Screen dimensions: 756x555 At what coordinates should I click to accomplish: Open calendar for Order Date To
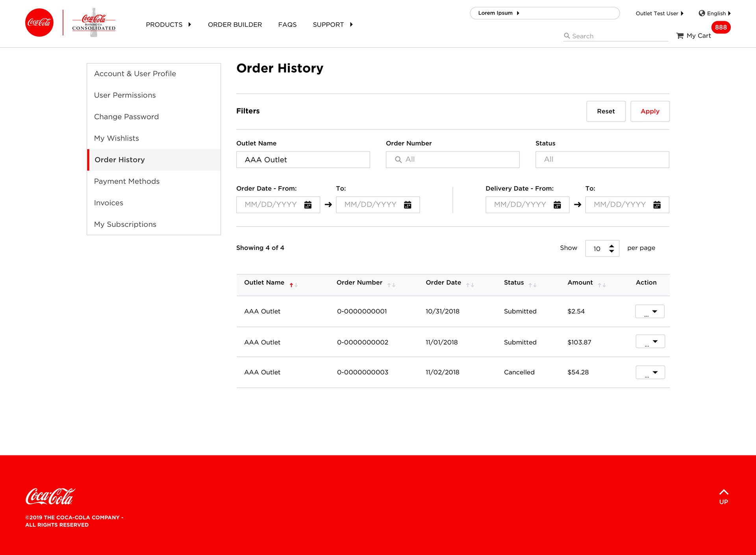(408, 205)
